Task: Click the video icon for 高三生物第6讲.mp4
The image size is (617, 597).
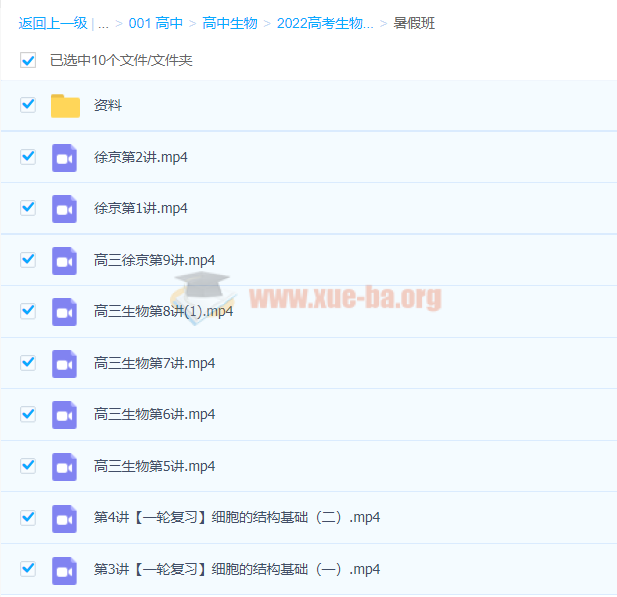Action: click(x=65, y=414)
